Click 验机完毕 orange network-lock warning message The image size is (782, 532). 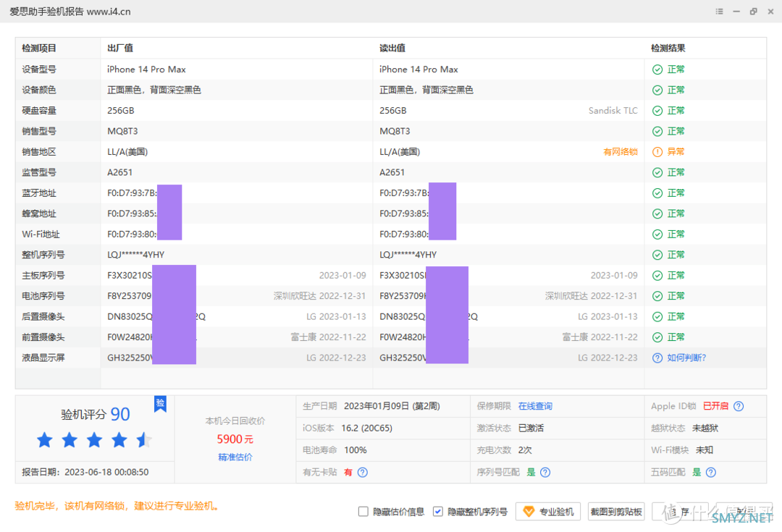117,506
